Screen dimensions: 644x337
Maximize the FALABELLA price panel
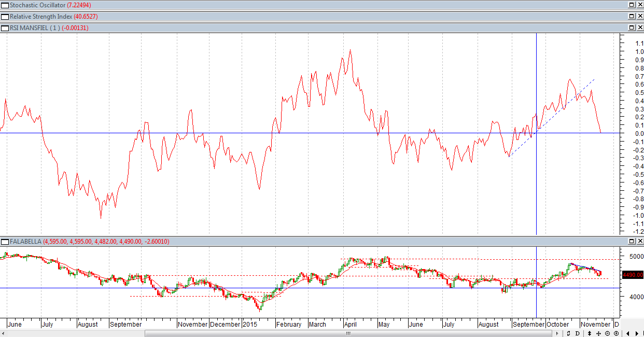tap(632, 242)
